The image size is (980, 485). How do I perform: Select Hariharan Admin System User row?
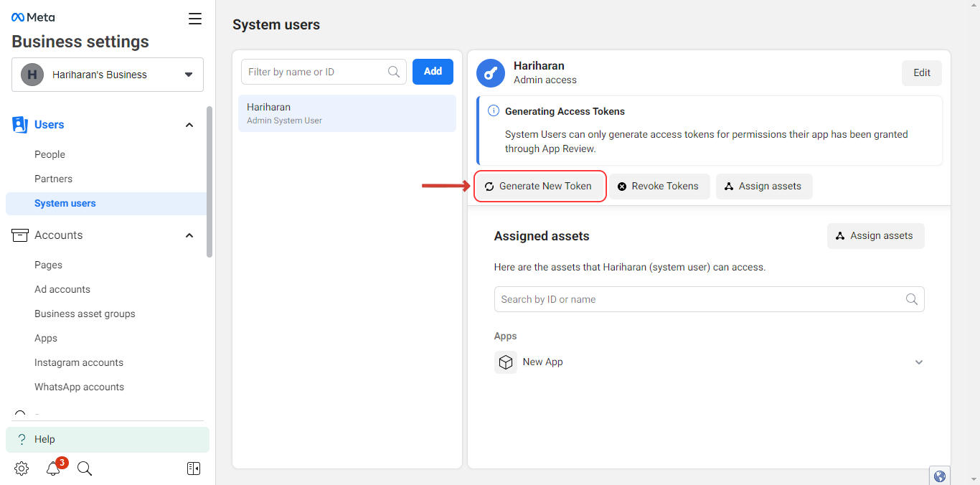coord(347,113)
